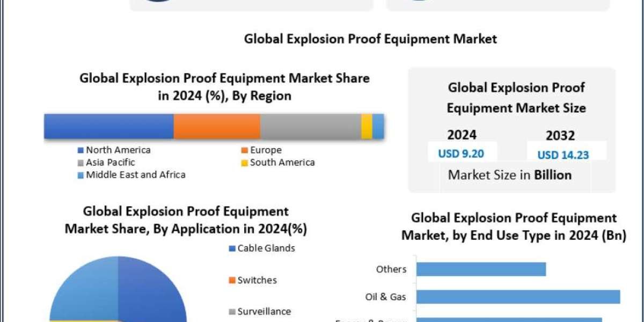Viewport: 644px width, 322px height.
Task: Expand the Market Size panel
Action: (513, 129)
